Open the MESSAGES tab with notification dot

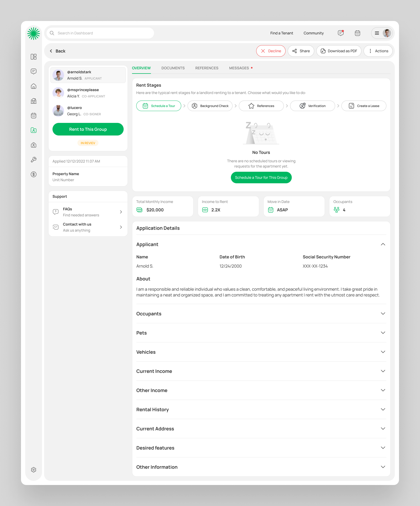(239, 68)
